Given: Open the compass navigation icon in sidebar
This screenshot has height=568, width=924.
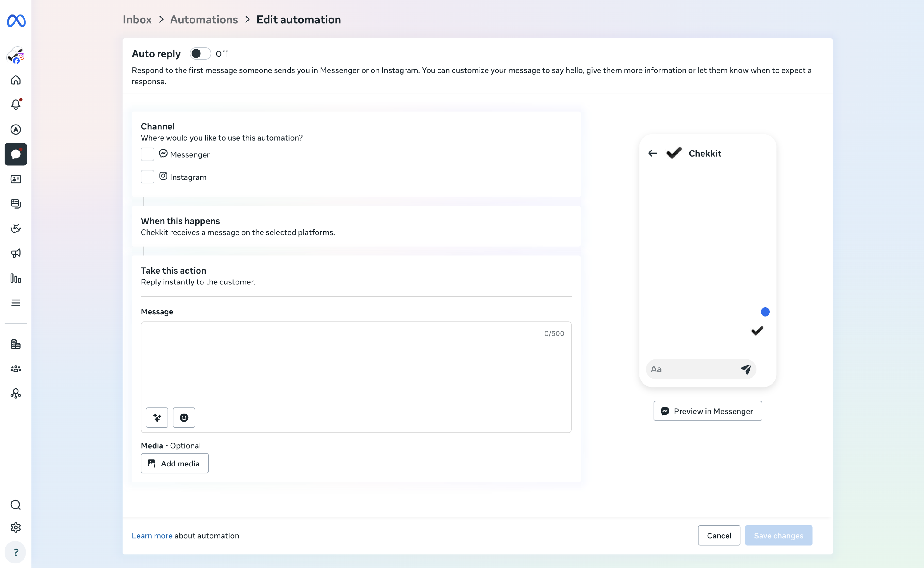Looking at the screenshot, I should (x=15, y=129).
